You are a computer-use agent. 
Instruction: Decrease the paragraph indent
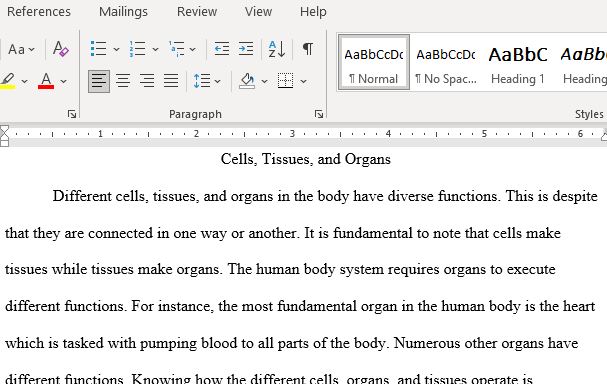[222, 49]
